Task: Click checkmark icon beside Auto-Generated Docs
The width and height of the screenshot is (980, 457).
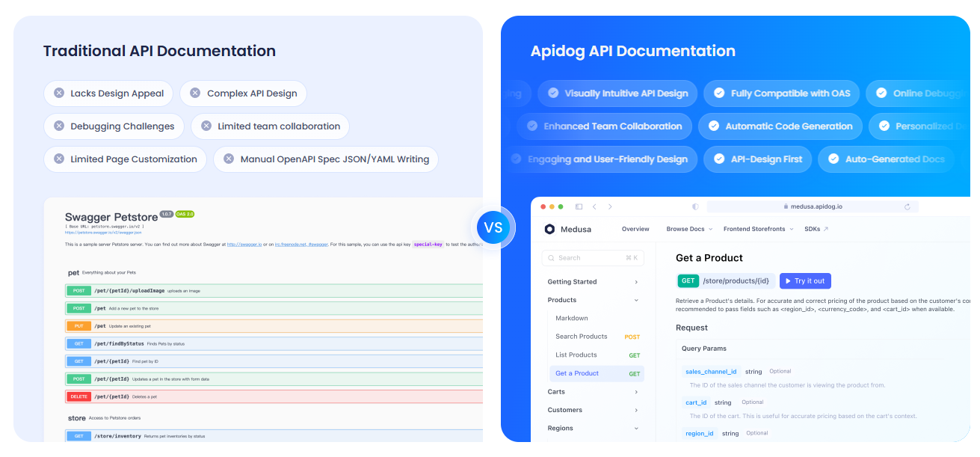Action: (x=833, y=159)
